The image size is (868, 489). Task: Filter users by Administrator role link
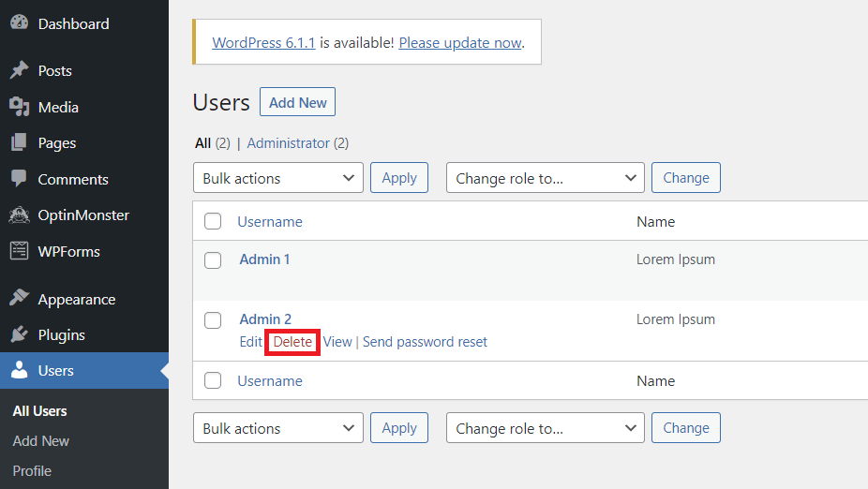pos(288,143)
